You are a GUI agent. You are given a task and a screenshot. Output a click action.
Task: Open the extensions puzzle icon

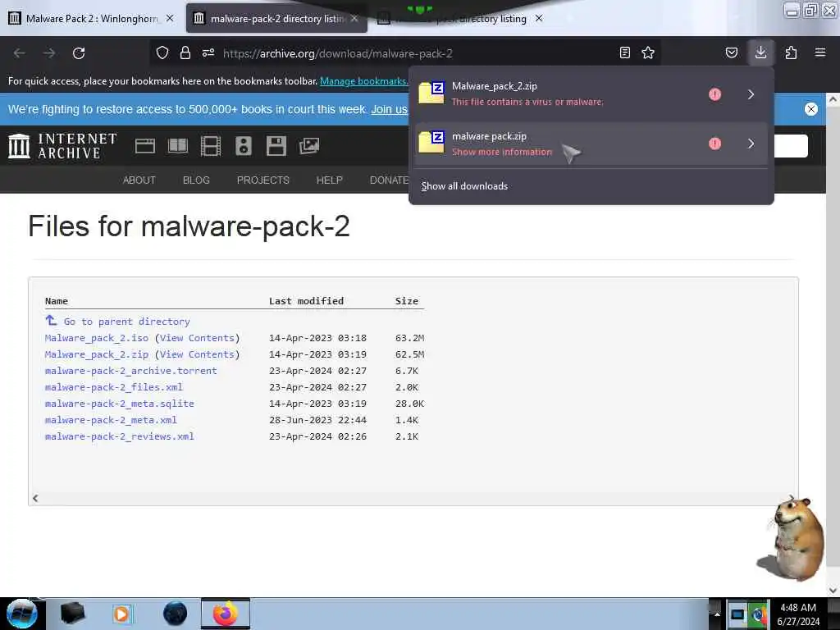tap(791, 52)
